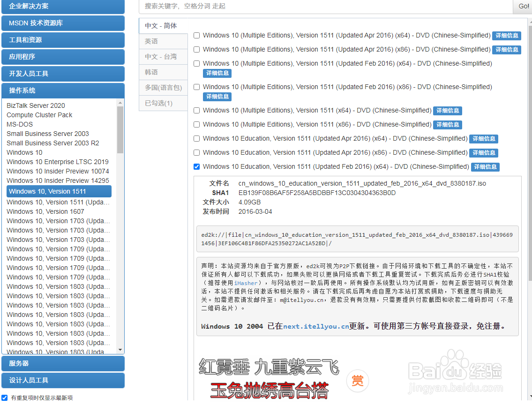Expand the 企业解决方案 section
The height and width of the screenshot is (406, 532).
click(63, 7)
